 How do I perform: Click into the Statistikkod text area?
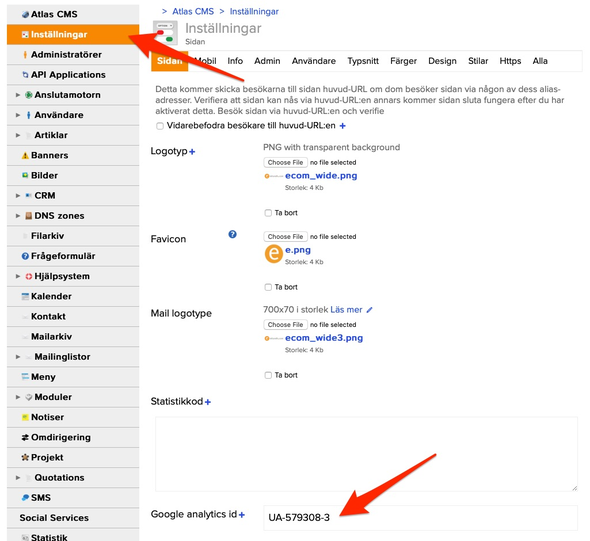click(x=366, y=454)
